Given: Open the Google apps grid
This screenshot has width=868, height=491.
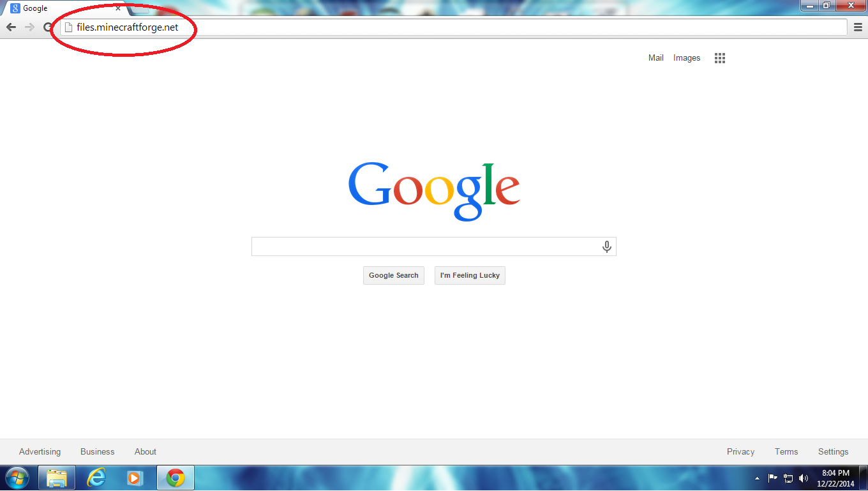Looking at the screenshot, I should point(720,58).
